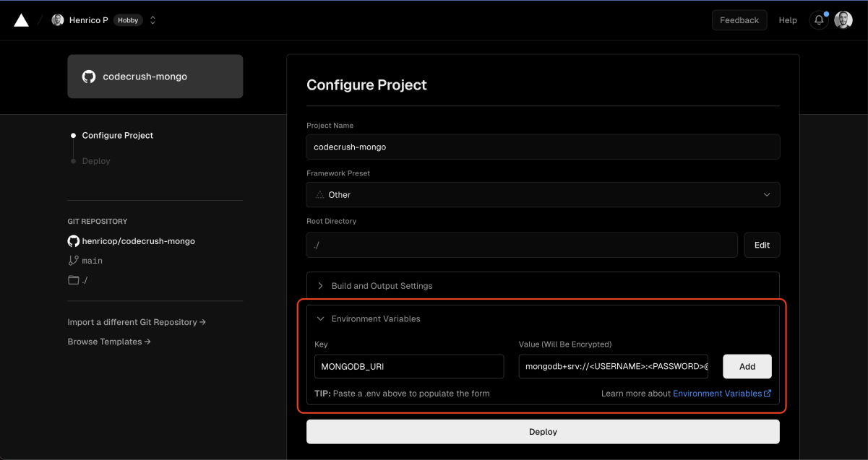The image size is (868, 460).
Task: Open the team switcher chevron
Action: pyautogui.click(x=152, y=20)
